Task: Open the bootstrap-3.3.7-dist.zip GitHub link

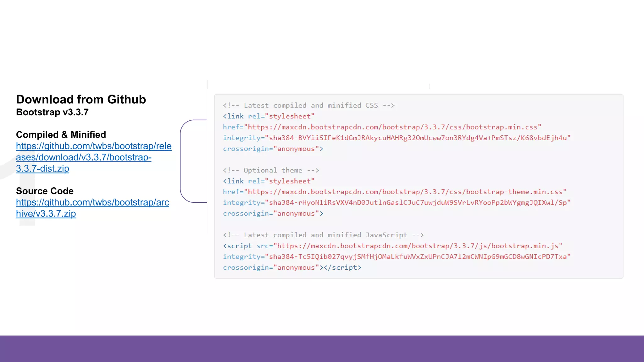Action: point(84,157)
